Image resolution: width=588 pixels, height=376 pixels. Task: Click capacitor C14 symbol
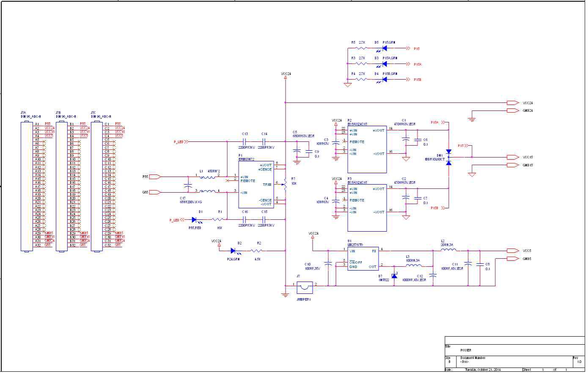[x=264, y=142]
